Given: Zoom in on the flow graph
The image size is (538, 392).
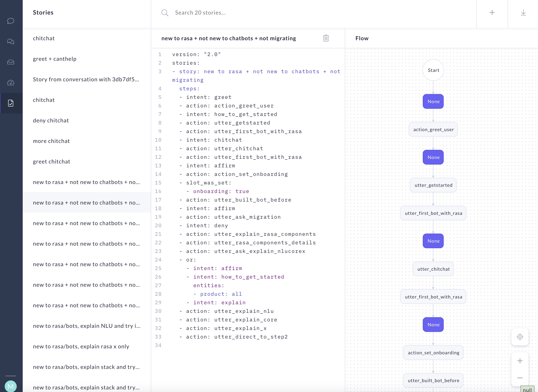Looking at the screenshot, I should click(520, 361).
